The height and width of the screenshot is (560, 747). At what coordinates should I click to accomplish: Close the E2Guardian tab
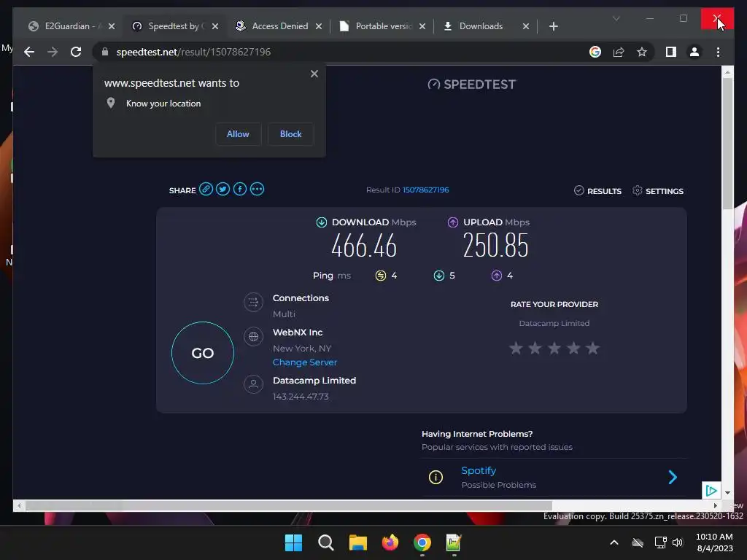[112, 26]
